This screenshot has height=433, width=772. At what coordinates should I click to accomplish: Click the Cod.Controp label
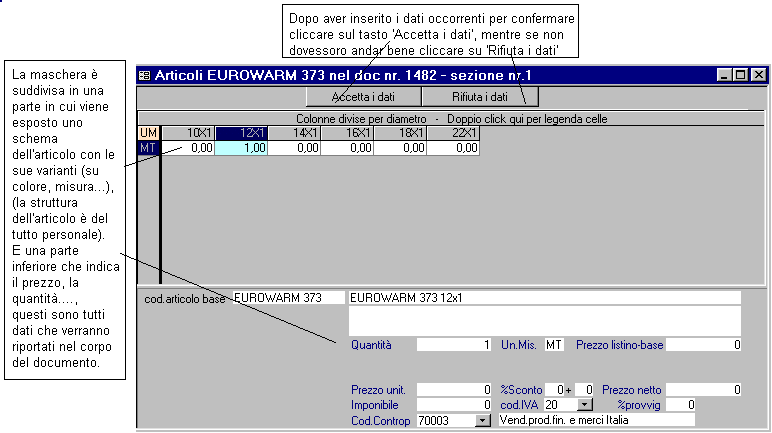point(380,421)
